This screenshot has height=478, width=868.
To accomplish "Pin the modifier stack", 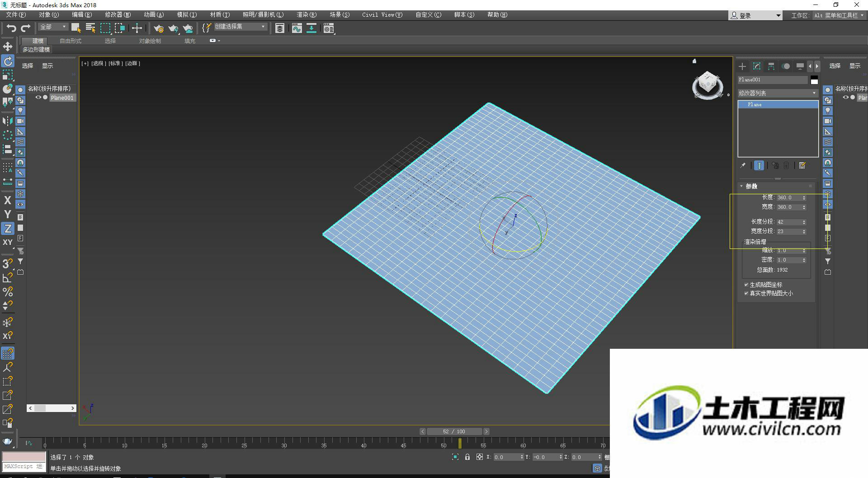I will (x=743, y=166).
